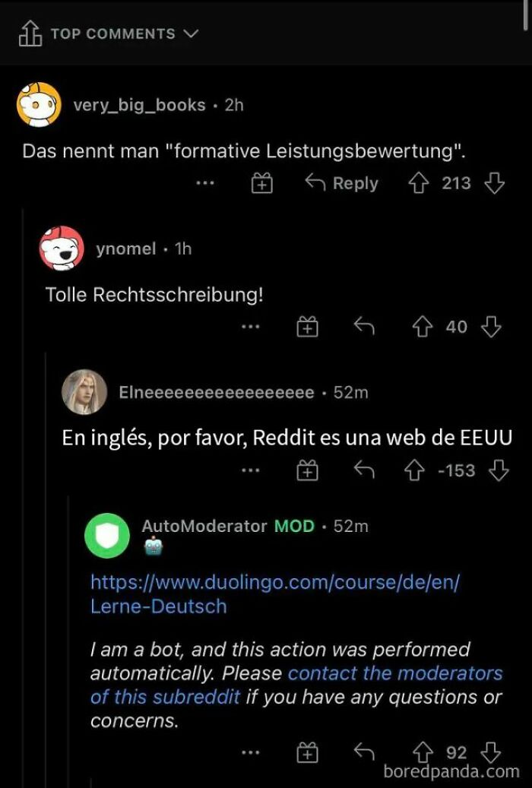Reply to the AutoModerator comment
Screen dimensions: 532x788
point(364,752)
